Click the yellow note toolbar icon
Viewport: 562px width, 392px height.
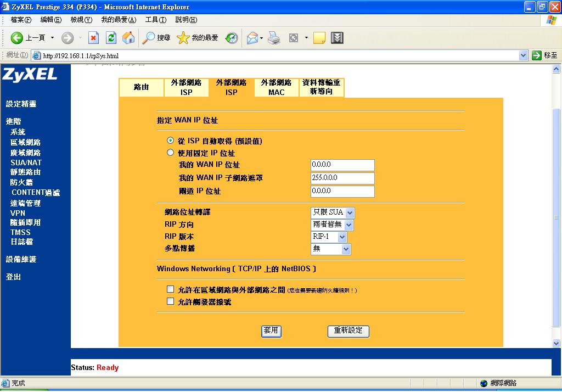(x=319, y=38)
